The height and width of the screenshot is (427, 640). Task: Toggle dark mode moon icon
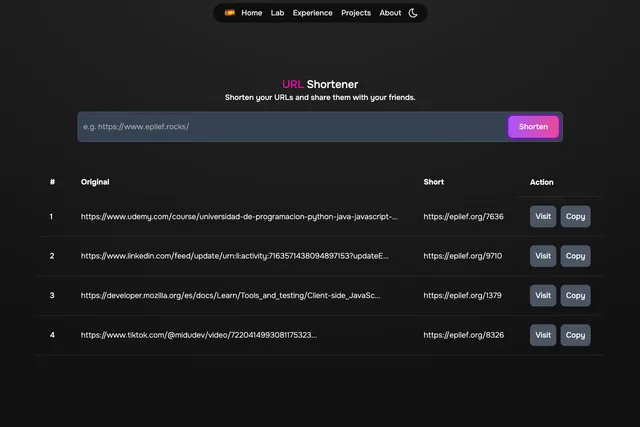[x=413, y=13]
